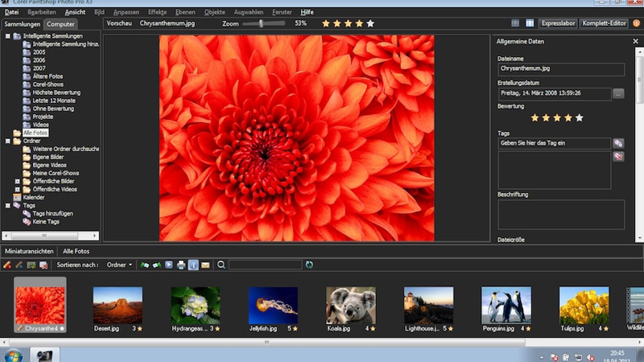Click the email envelope icon
Screen dimensions: 644x362
pyautogui.click(x=205, y=265)
